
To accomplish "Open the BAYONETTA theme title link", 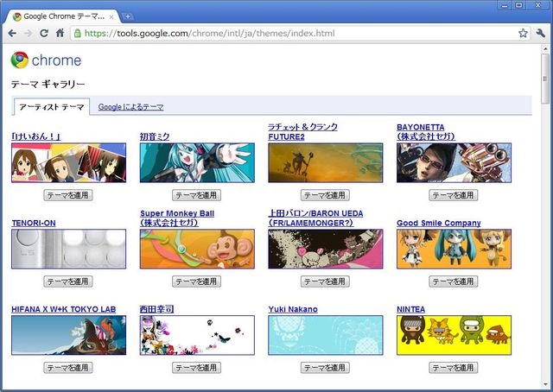I will pos(427,127).
